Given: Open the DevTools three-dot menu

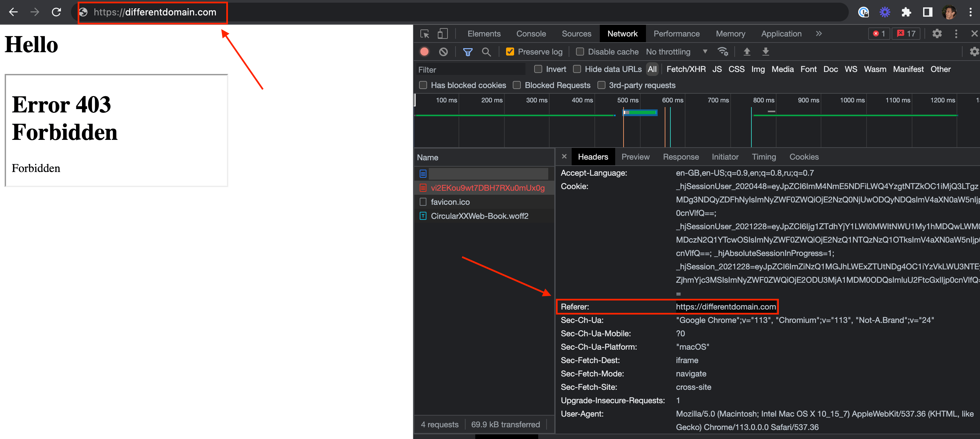Looking at the screenshot, I should tap(956, 33).
